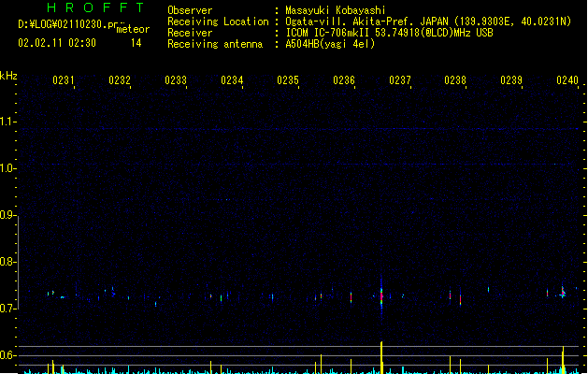The image size is (588, 374).
Task: Click time marker 0233
Action: 176,80
